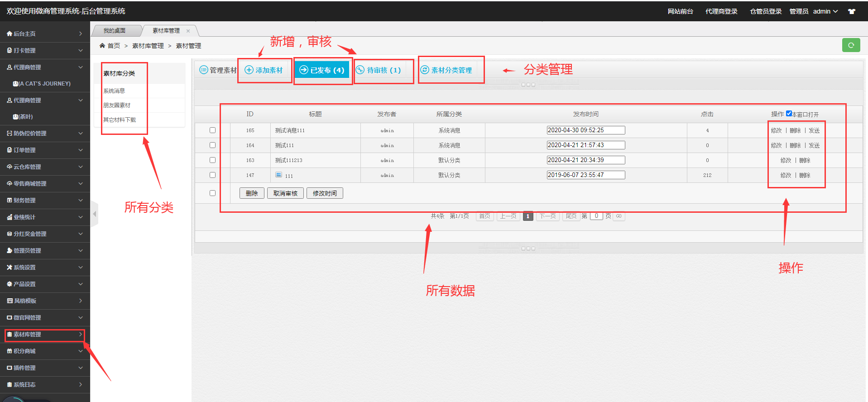Screen dimensions: 868x402
Task: Expand the 系统日志 sidebar menu chevron
Action: pos(81,384)
